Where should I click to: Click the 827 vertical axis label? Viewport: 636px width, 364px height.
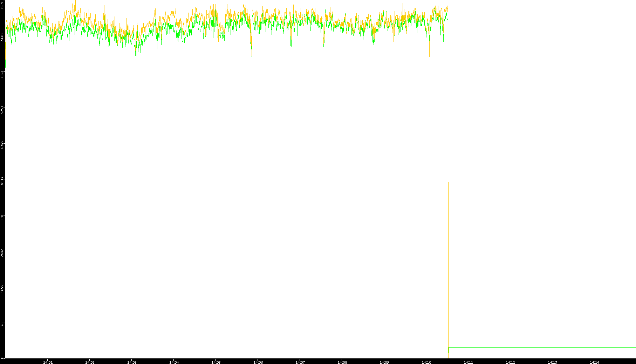[x=2, y=325]
